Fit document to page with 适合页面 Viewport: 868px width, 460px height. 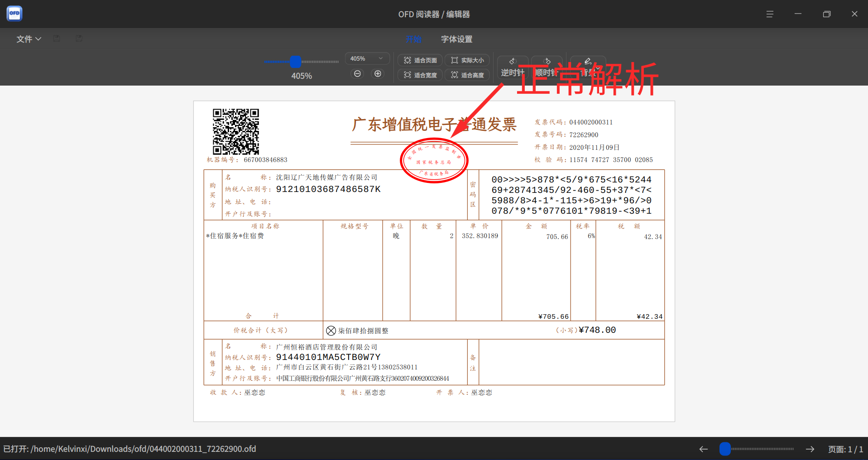point(420,60)
